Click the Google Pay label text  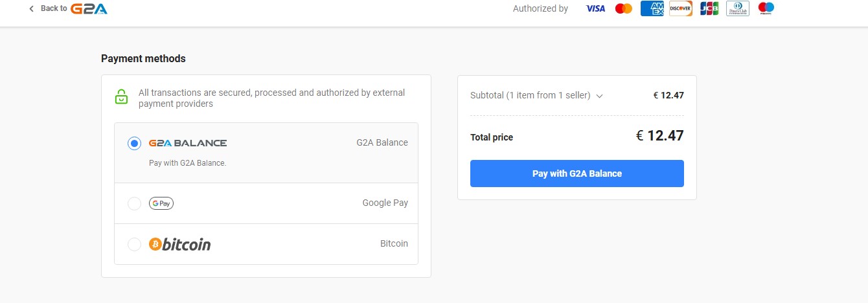(385, 203)
